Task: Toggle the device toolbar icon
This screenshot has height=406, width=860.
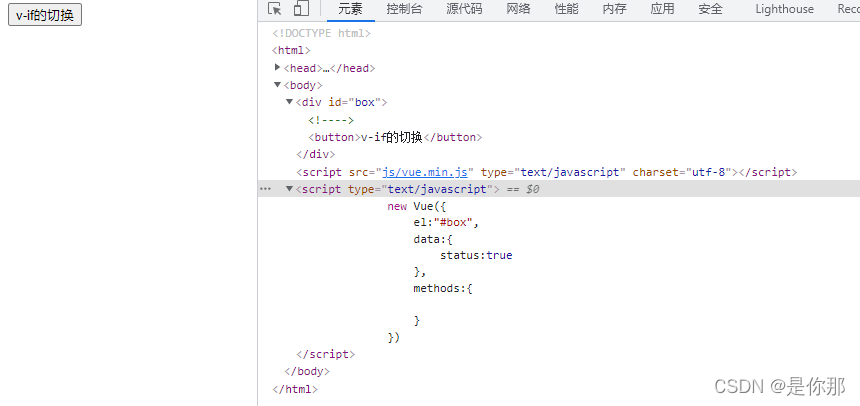Action: click(301, 9)
